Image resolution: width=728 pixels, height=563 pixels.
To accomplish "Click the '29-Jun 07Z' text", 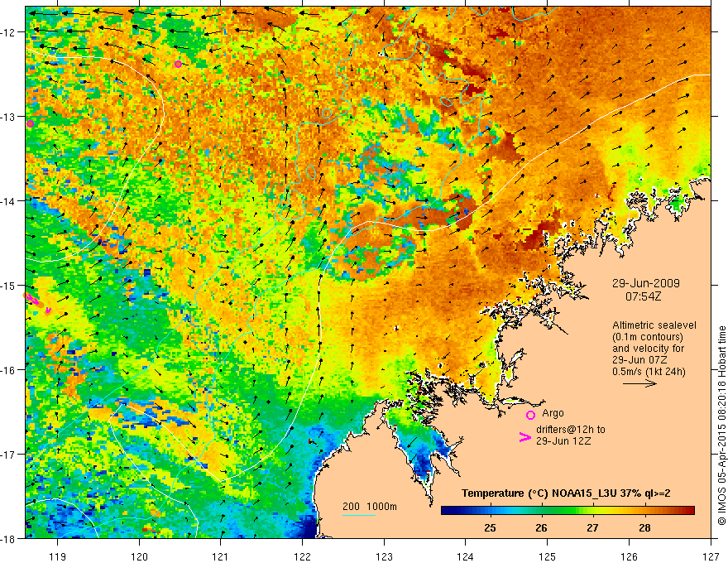I will [x=640, y=360].
